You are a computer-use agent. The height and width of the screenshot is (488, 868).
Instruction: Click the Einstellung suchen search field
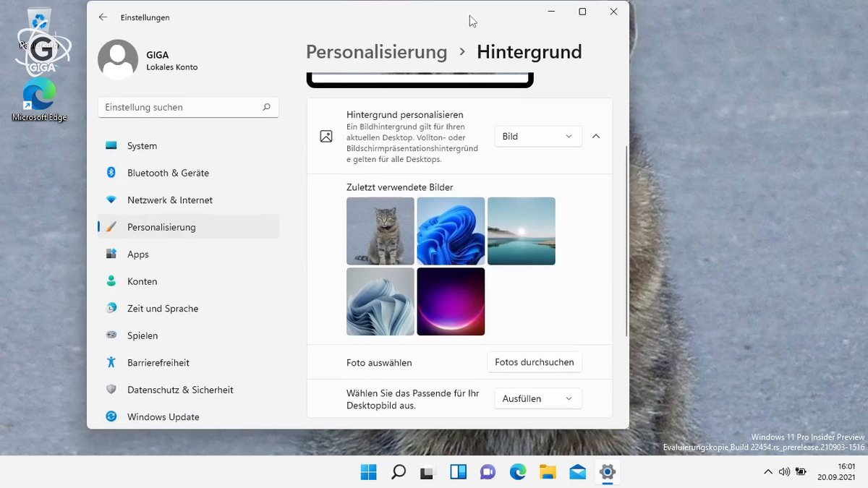coord(188,107)
